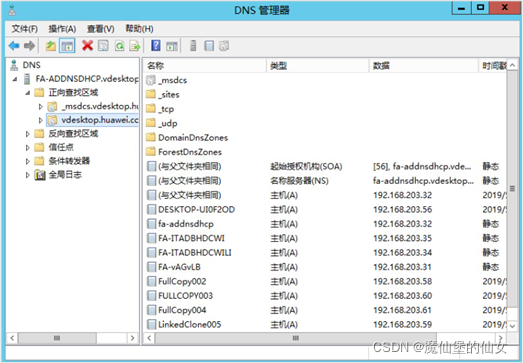Open the Properties toolbar icon
The width and height of the screenshot is (523, 363).
click(103, 46)
